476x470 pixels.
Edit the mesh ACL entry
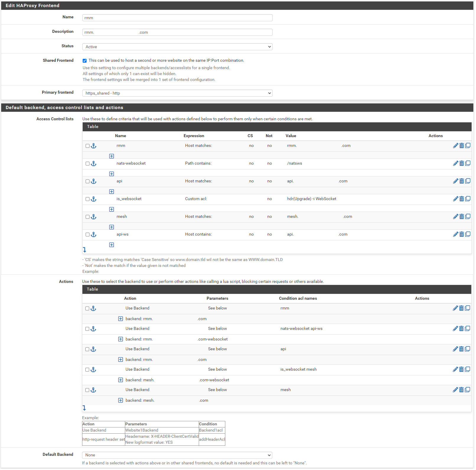click(x=456, y=217)
